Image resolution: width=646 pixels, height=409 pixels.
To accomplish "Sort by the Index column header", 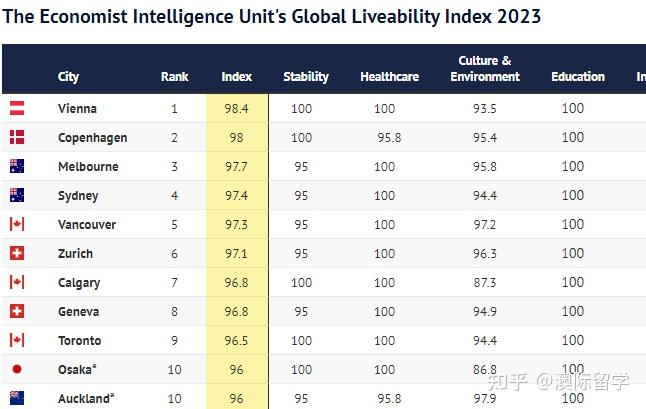I will click(236, 77).
